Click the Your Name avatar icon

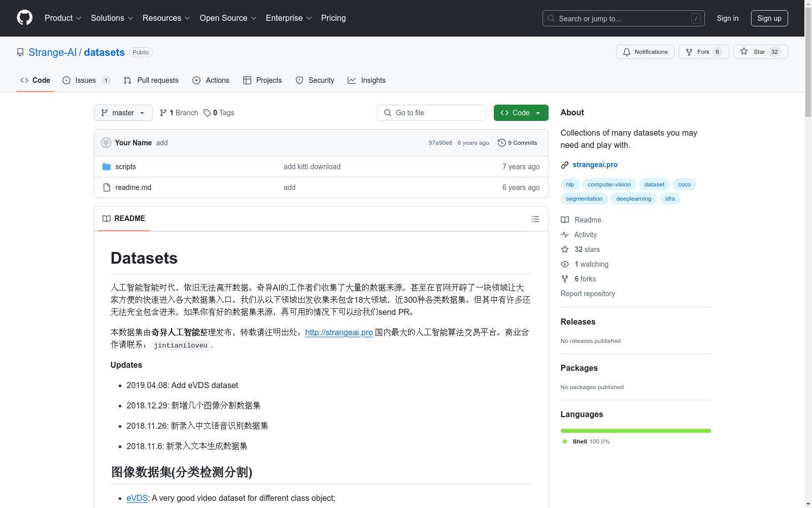[106, 143]
